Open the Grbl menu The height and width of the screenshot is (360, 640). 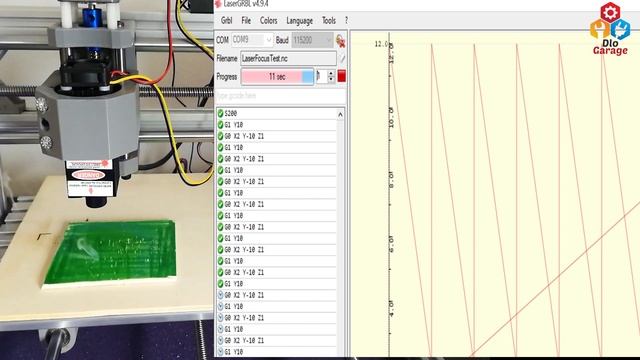pyautogui.click(x=226, y=20)
